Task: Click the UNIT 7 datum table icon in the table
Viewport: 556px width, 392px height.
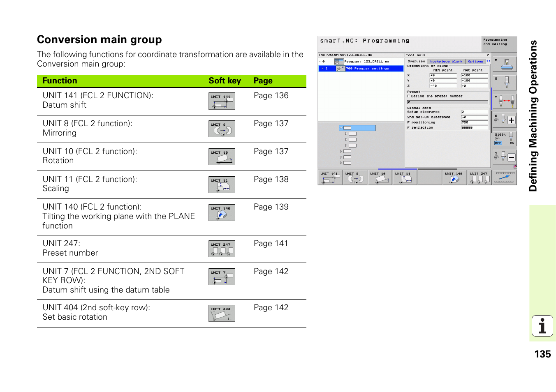Action: coord(222,277)
